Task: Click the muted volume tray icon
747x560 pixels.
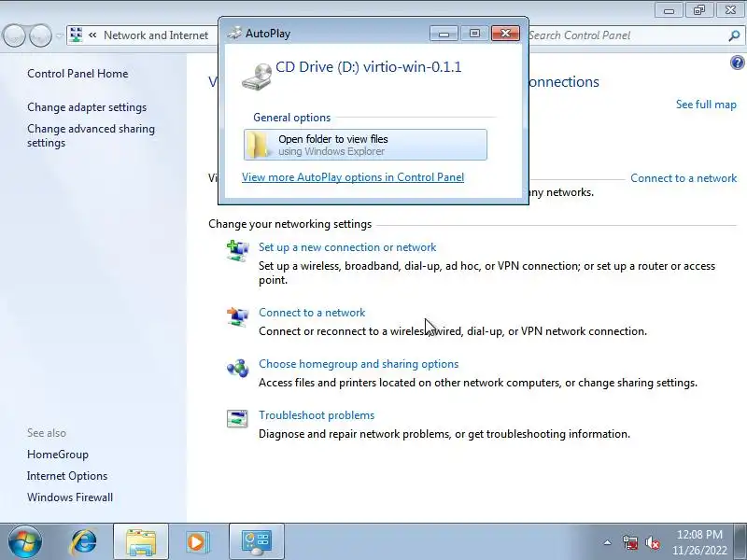Action: tap(652, 542)
